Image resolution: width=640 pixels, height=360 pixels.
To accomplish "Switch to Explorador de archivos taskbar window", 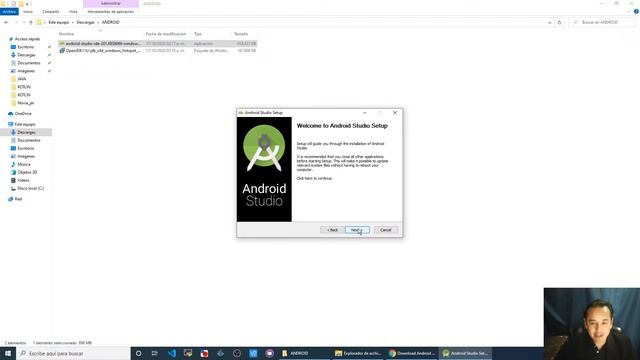I will pyautogui.click(x=358, y=353).
